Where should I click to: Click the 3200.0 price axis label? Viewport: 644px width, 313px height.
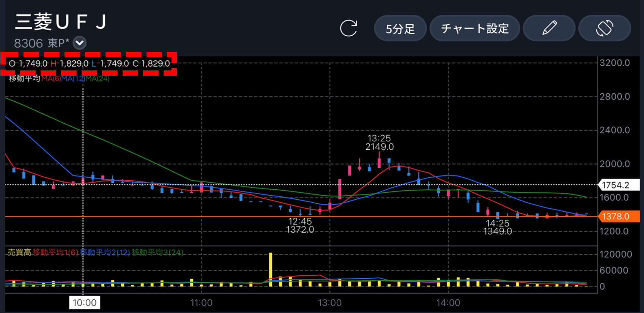[x=615, y=63]
